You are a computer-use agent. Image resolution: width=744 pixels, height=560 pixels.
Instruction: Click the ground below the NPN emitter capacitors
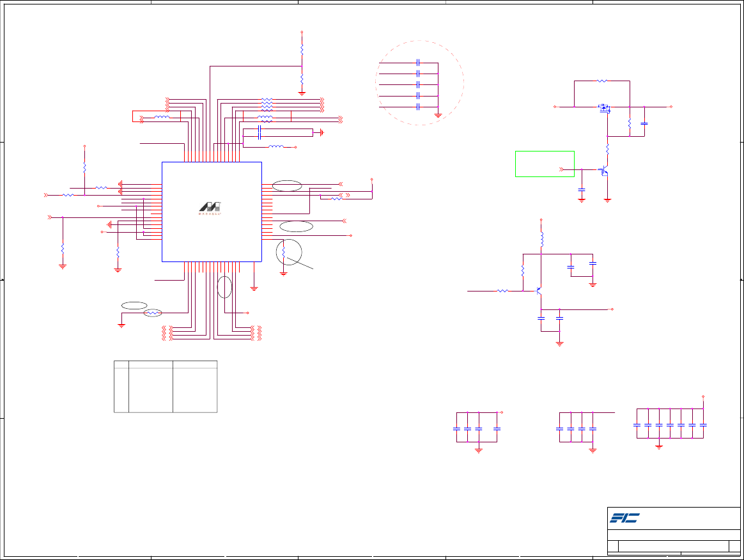click(559, 343)
